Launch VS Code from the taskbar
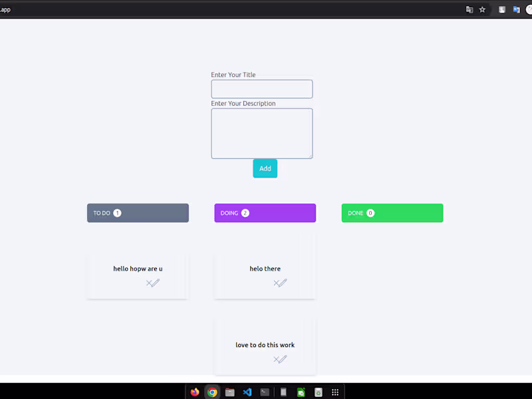The image size is (532, 399). click(247, 392)
